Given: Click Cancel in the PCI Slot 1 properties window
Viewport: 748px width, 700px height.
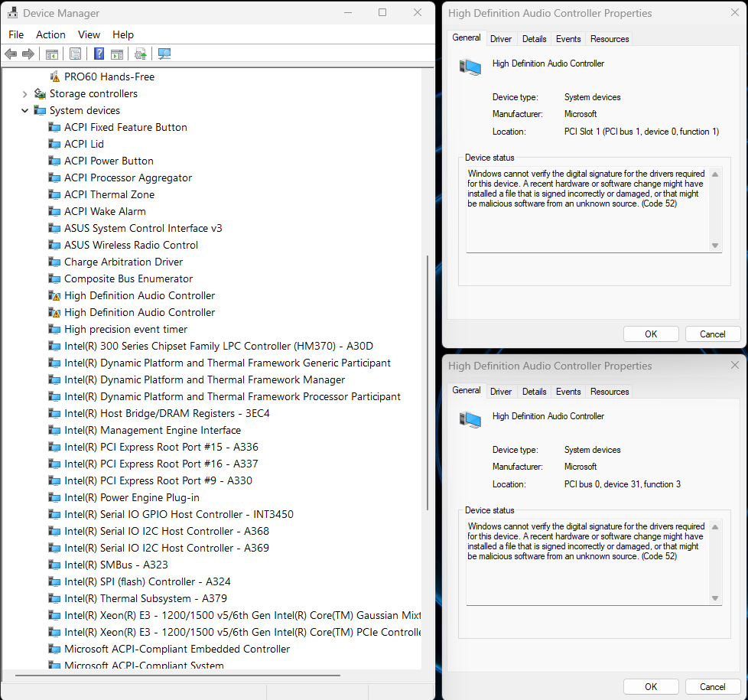Looking at the screenshot, I should tap(713, 334).
